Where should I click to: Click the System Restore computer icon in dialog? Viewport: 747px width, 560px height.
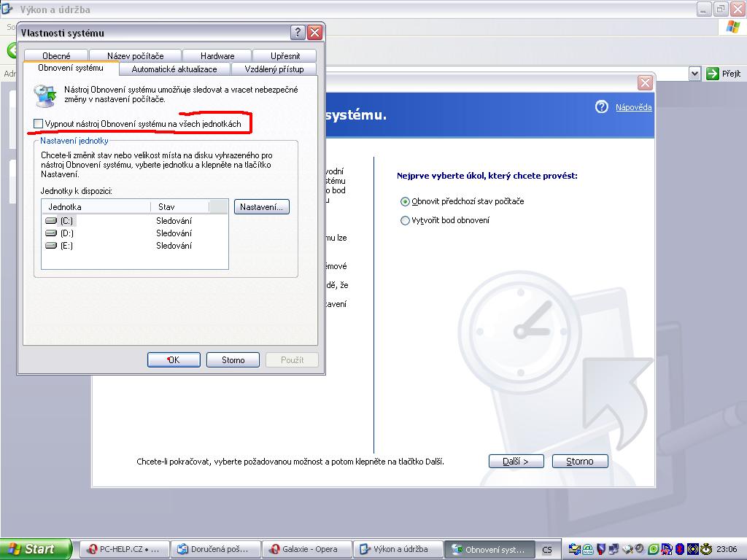(x=45, y=95)
